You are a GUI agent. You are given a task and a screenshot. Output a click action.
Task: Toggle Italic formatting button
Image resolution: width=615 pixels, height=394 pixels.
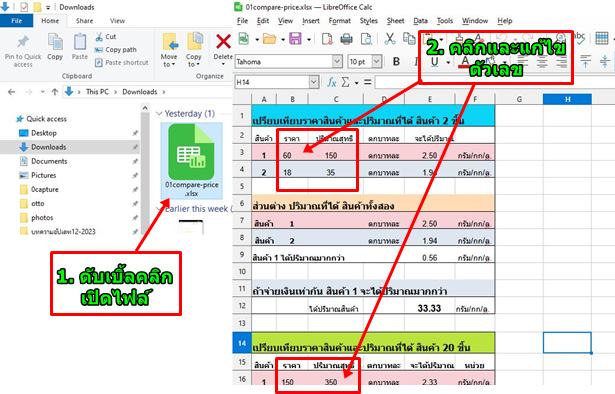[416, 62]
